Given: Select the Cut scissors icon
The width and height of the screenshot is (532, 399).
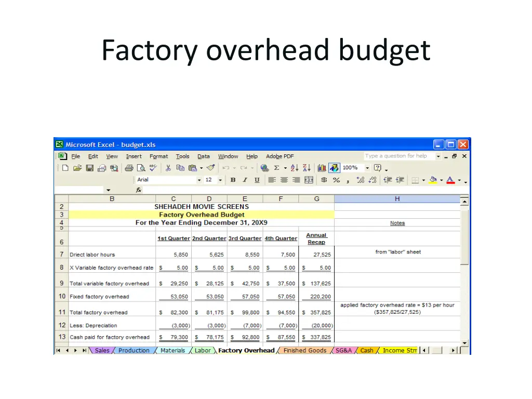Looking at the screenshot, I should [x=168, y=168].
